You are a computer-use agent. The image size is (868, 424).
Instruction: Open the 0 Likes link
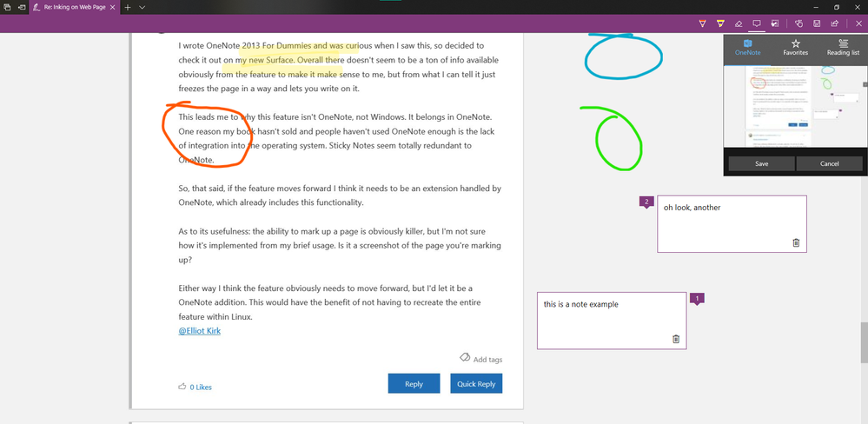click(x=201, y=387)
